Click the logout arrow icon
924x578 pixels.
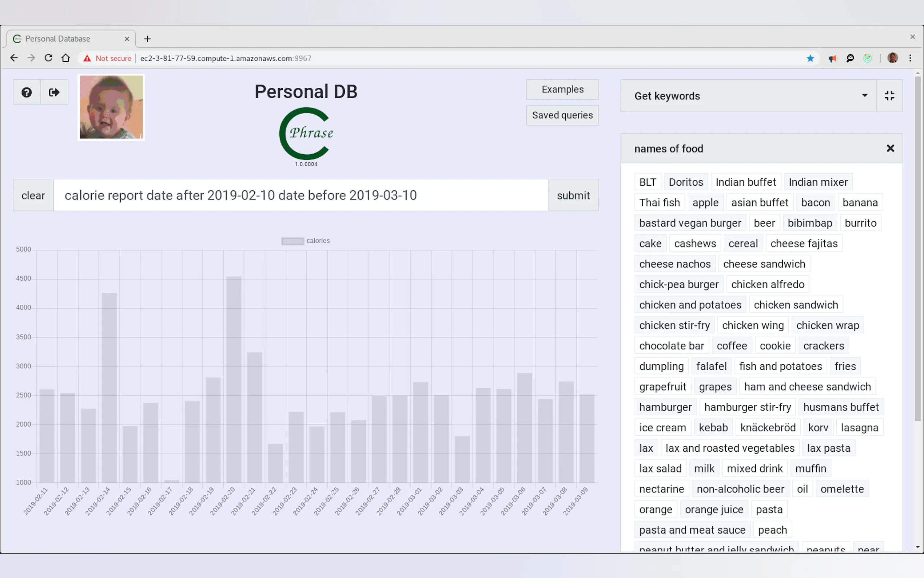[x=54, y=92]
